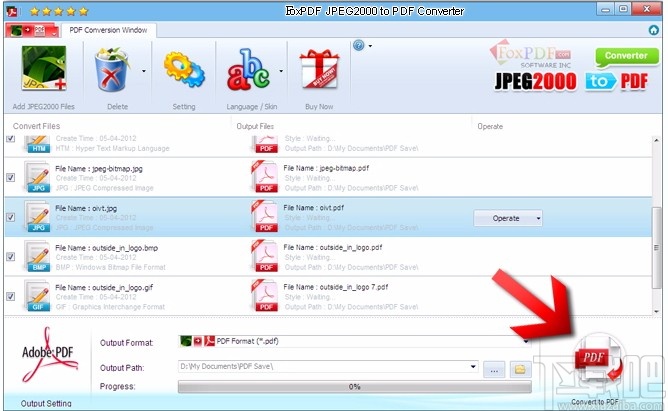Click the Add JPEG2000 Files icon
The width and height of the screenshot is (668, 411).
44,68
